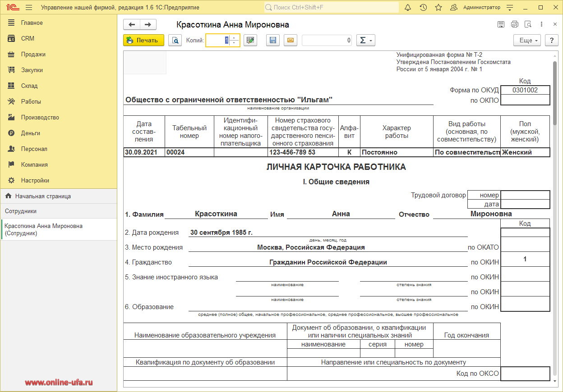
Task: Click the 1C logo icon in title bar
Action: tap(12, 7)
